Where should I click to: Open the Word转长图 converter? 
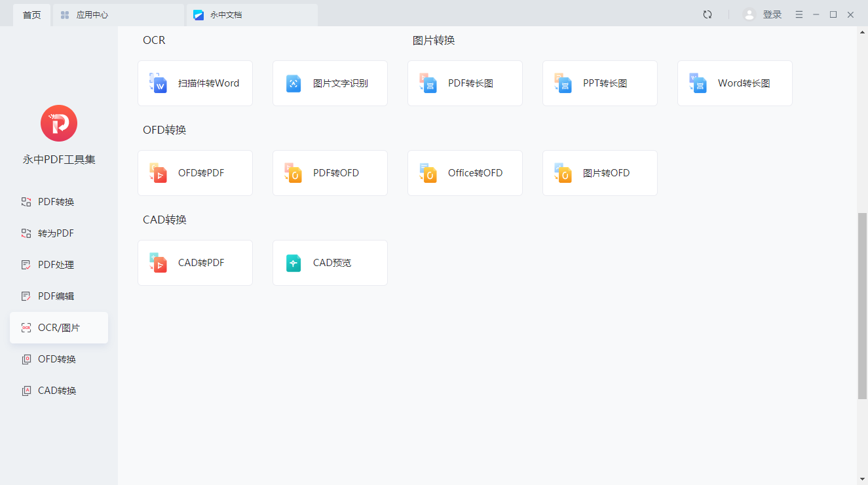734,83
